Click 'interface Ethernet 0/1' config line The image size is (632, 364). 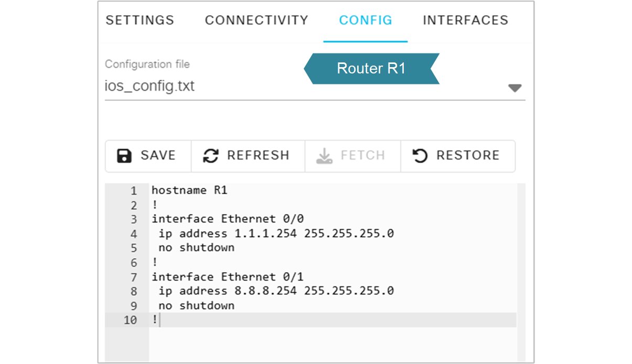coord(228,276)
